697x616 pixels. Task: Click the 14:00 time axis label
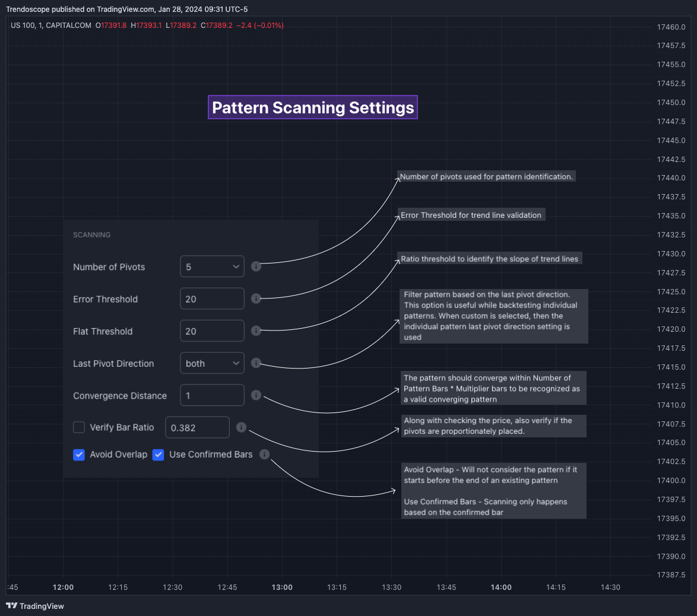(x=501, y=587)
